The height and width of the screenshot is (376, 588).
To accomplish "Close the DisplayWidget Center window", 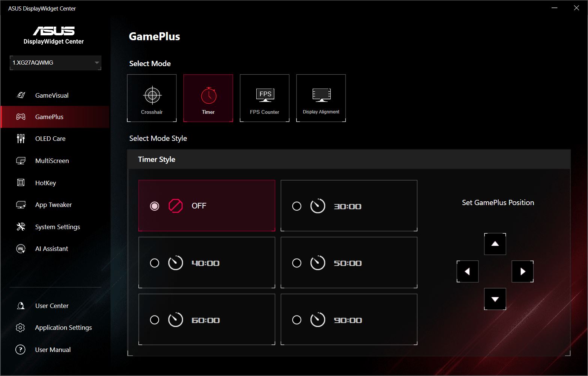I will pyautogui.click(x=576, y=8).
